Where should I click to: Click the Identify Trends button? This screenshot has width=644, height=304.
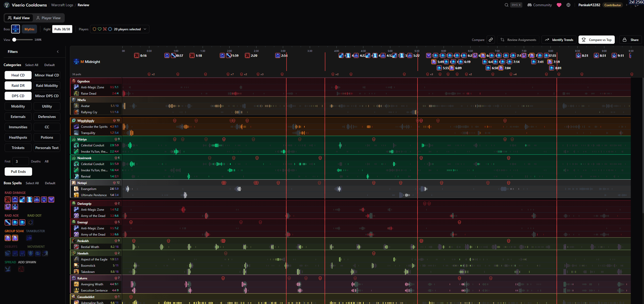coord(559,40)
